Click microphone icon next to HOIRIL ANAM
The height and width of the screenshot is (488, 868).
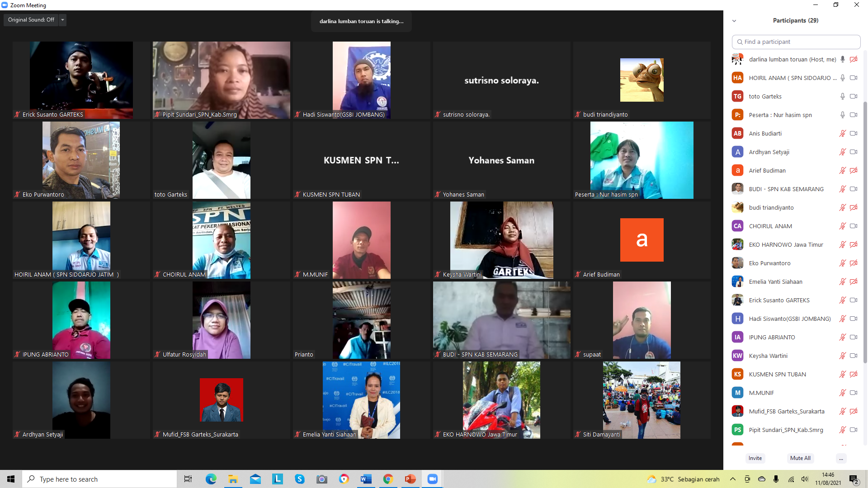(x=842, y=78)
